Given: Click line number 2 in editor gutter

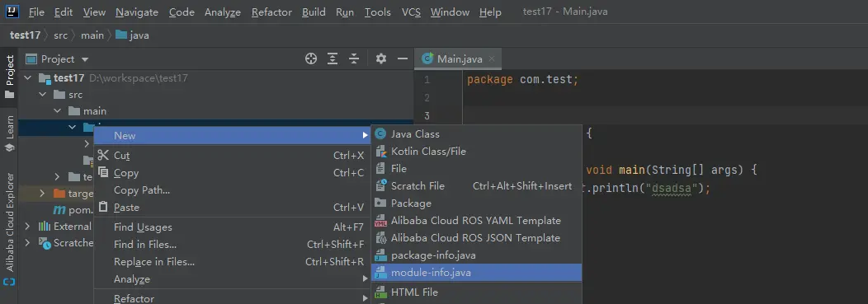Looking at the screenshot, I should tap(427, 98).
